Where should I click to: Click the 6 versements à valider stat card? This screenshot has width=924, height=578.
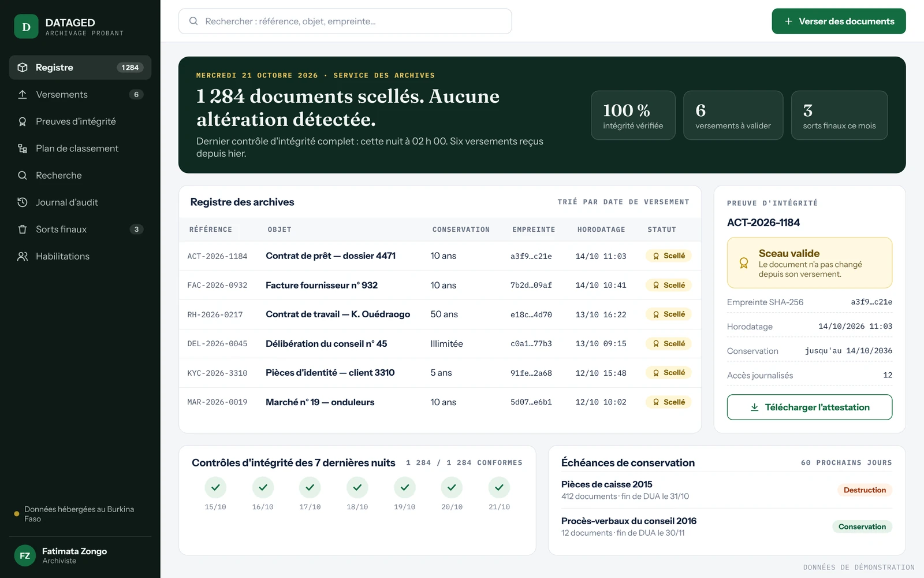point(733,115)
